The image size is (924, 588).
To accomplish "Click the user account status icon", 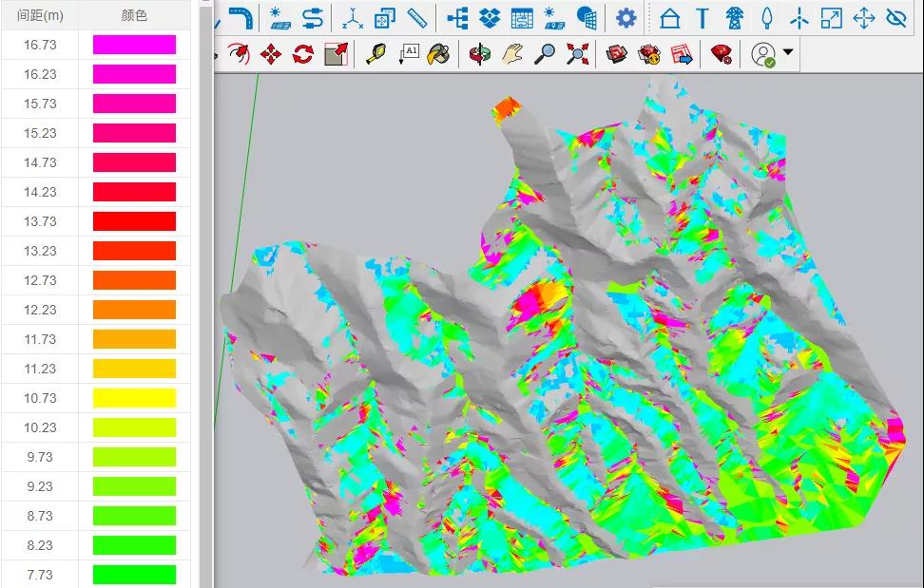I will 763,54.
